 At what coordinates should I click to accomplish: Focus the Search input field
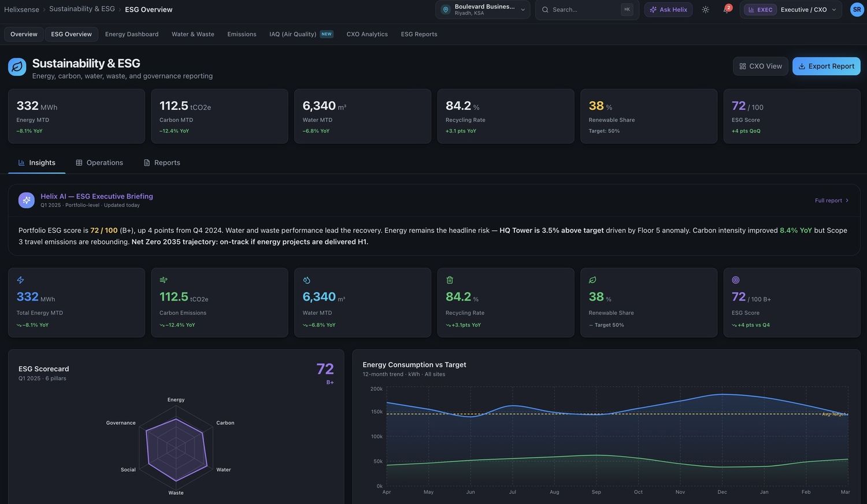pos(587,10)
